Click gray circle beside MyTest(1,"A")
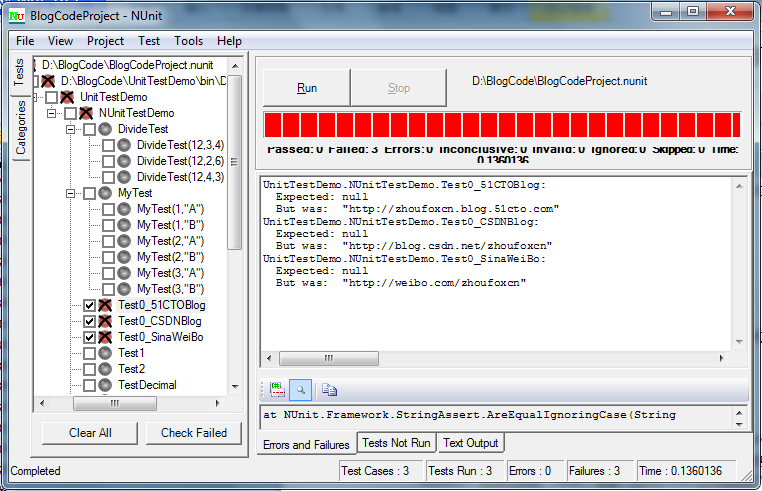762x491 pixels. tap(124, 210)
